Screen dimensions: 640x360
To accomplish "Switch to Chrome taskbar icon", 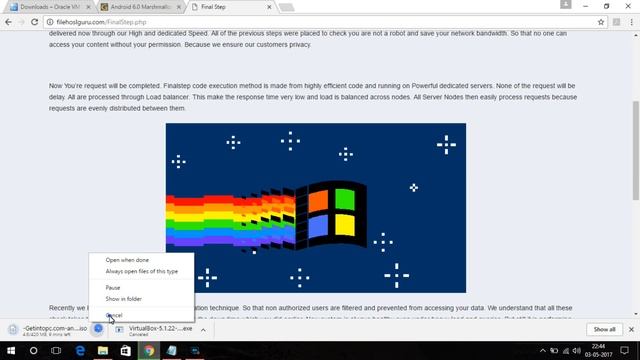I will (149, 351).
